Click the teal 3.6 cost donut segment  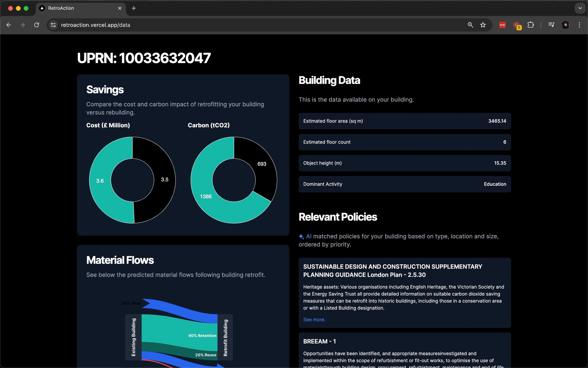[100, 181]
